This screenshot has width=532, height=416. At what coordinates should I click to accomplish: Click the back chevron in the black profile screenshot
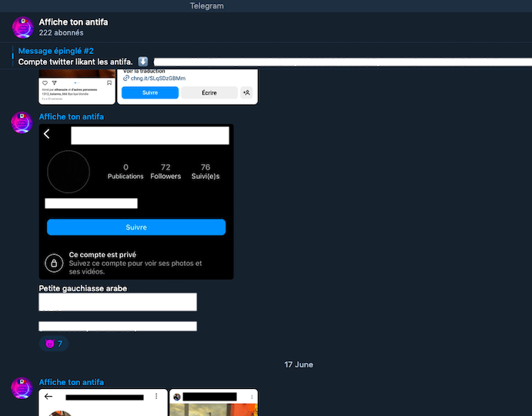pos(47,134)
